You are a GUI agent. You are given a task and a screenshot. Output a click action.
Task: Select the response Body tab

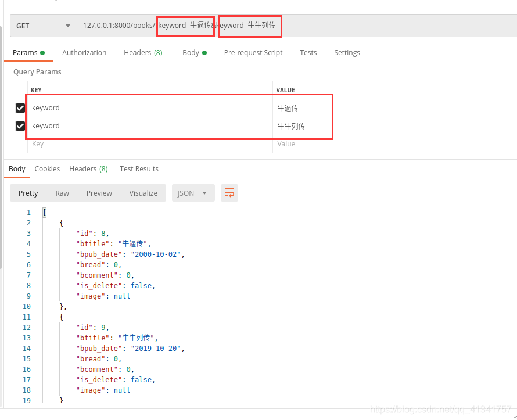pyautogui.click(x=17, y=169)
